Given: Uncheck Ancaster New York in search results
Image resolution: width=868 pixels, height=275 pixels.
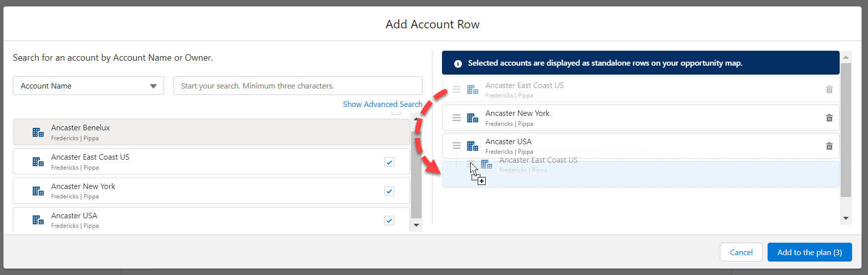Looking at the screenshot, I should pos(389,191).
